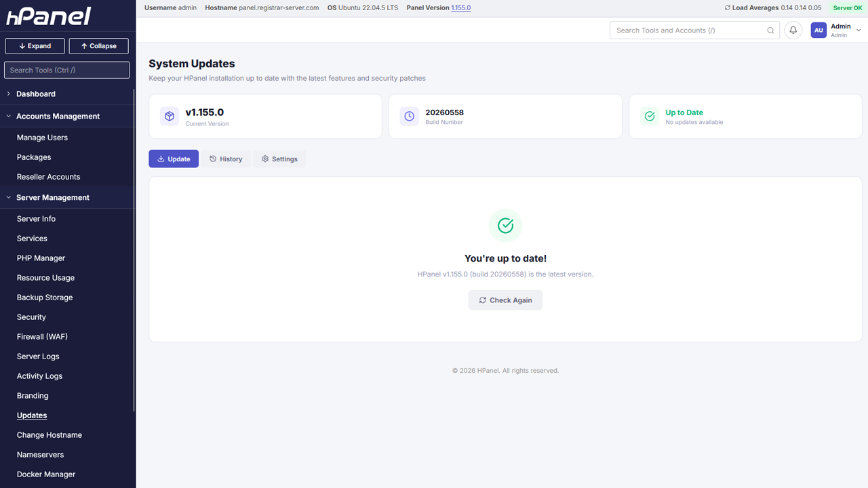
Task: Open Change Hostname in sidebar
Action: point(50,435)
